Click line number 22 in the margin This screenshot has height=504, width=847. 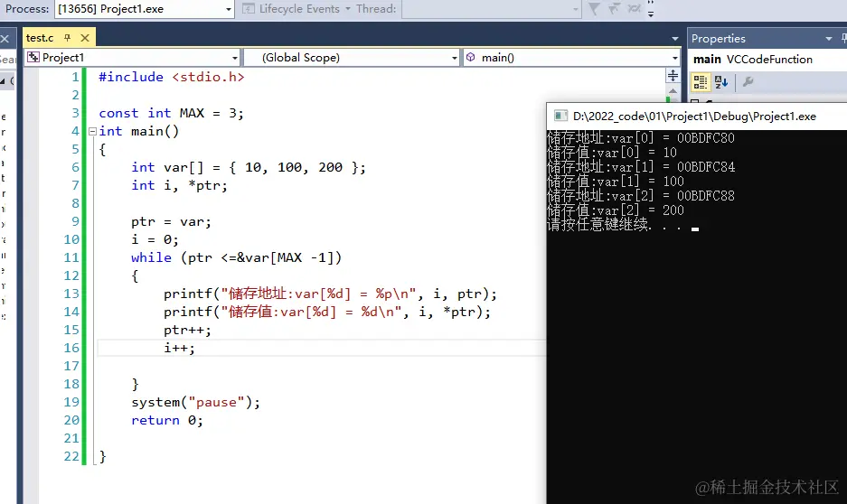pos(71,456)
